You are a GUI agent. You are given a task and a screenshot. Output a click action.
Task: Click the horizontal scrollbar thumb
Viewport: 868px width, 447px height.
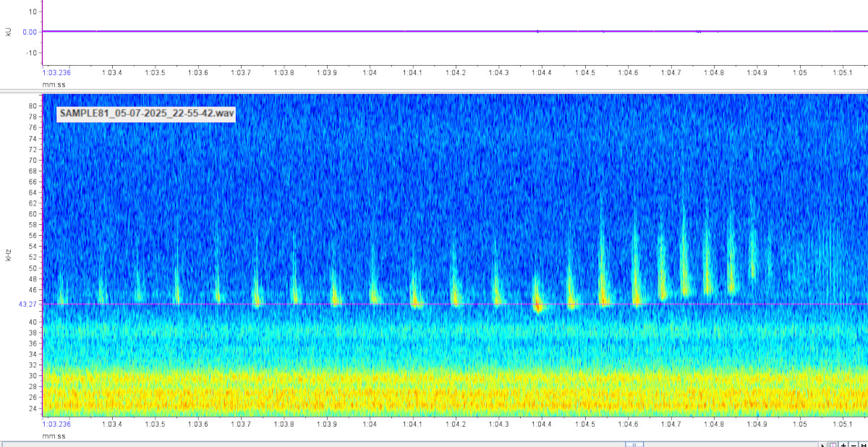(x=634, y=444)
